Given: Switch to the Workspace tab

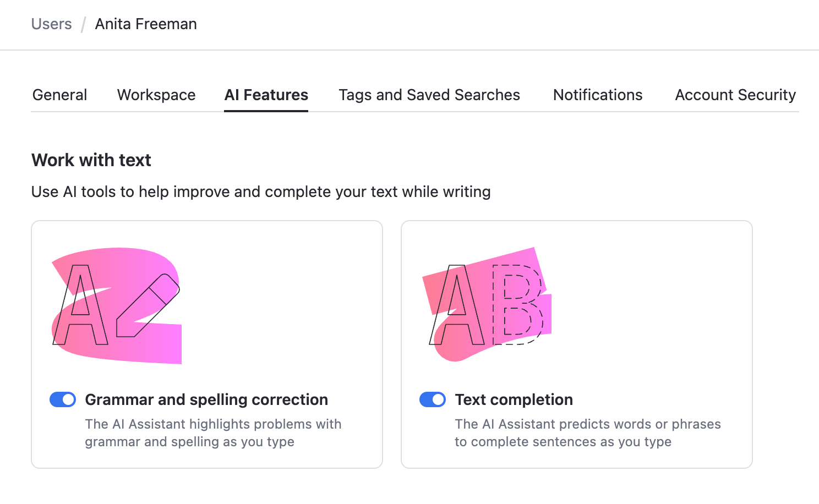Looking at the screenshot, I should [x=156, y=95].
